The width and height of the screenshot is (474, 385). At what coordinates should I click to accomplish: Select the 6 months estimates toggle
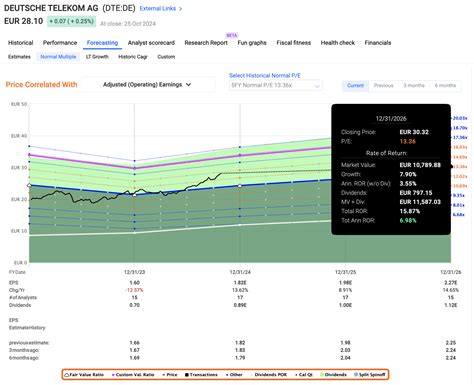pyautogui.click(x=445, y=86)
